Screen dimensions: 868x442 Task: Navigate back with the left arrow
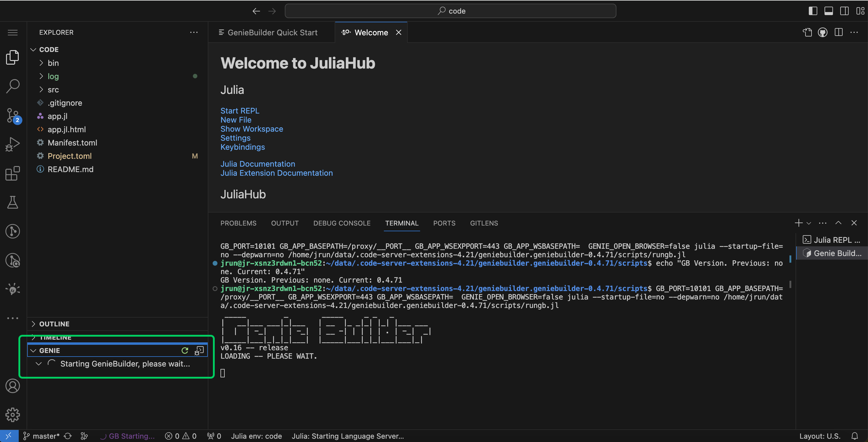click(256, 11)
